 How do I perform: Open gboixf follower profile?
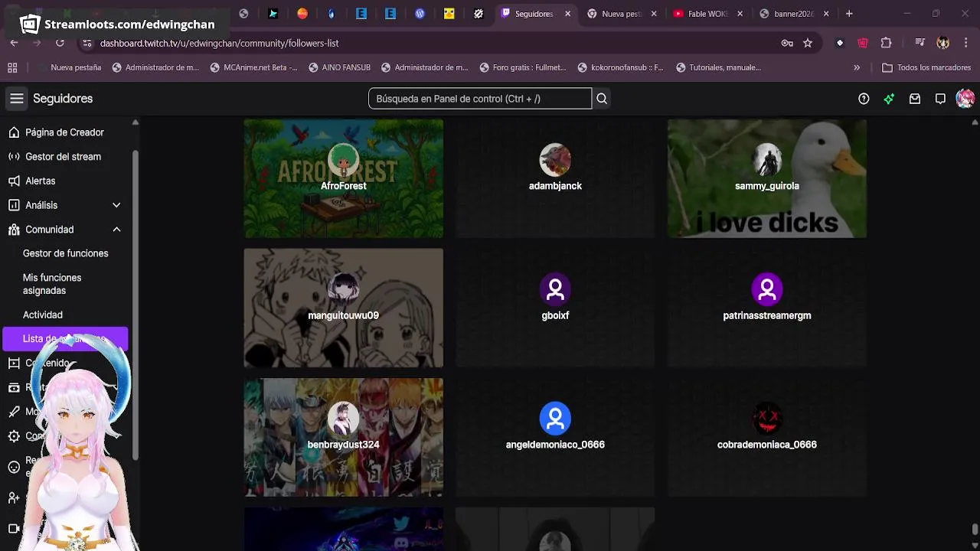pyautogui.click(x=555, y=308)
